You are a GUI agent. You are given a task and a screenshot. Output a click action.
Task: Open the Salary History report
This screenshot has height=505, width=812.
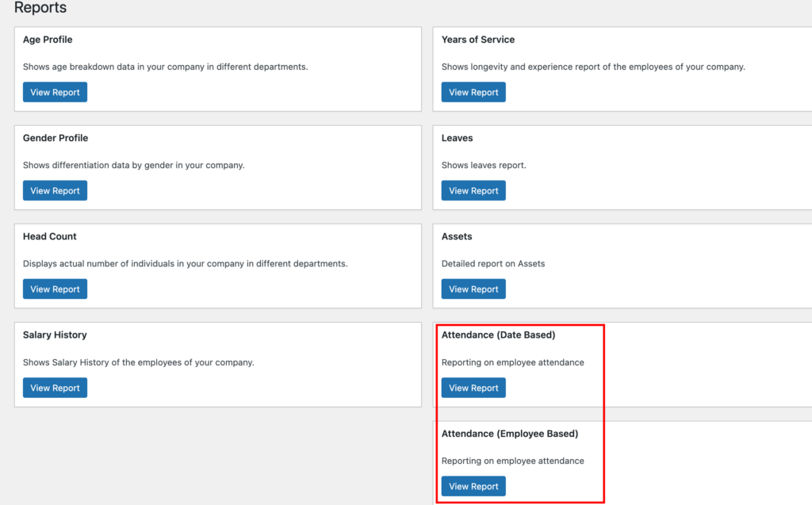tap(55, 388)
